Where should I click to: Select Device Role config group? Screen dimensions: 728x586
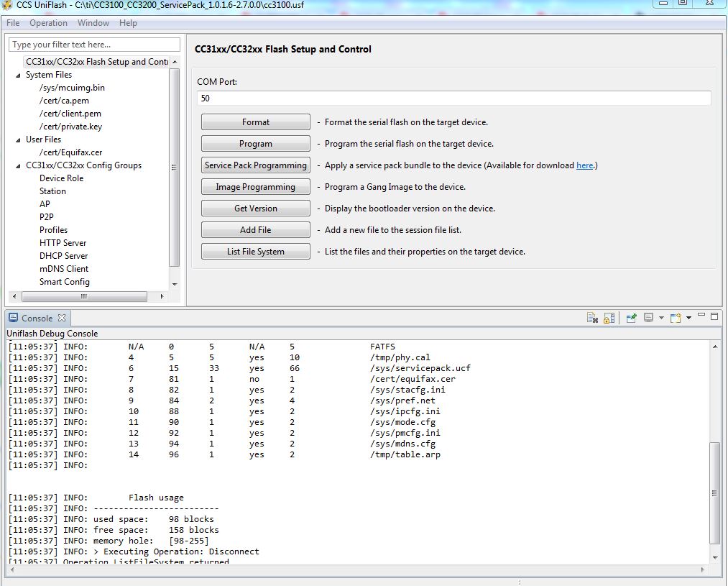click(61, 178)
